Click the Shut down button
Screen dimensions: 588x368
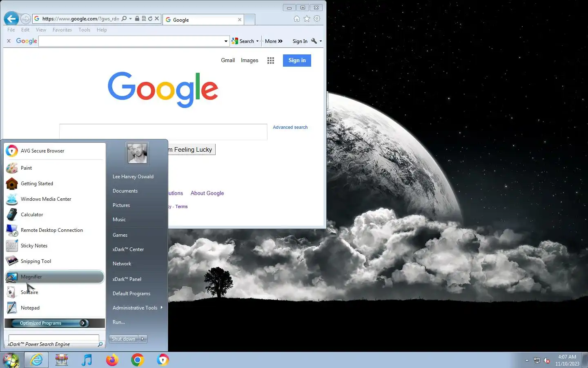click(x=124, y=339)
